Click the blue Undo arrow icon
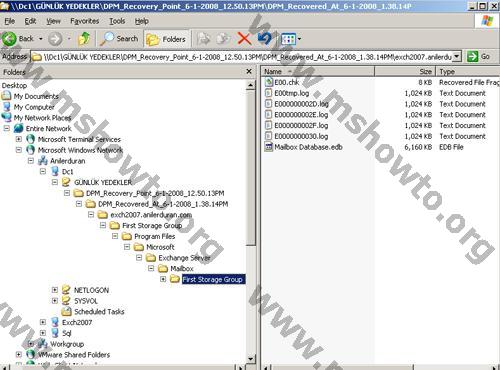500x370 pixels. (265, 39)
